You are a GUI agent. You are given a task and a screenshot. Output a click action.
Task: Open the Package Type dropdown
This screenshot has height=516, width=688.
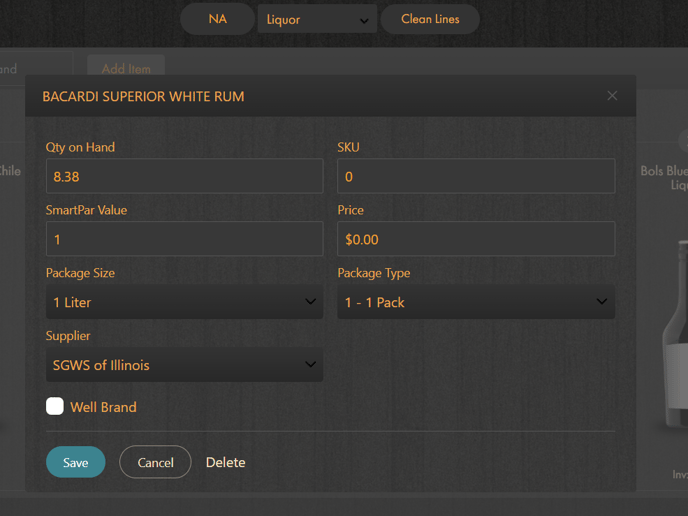click(476, 302)
